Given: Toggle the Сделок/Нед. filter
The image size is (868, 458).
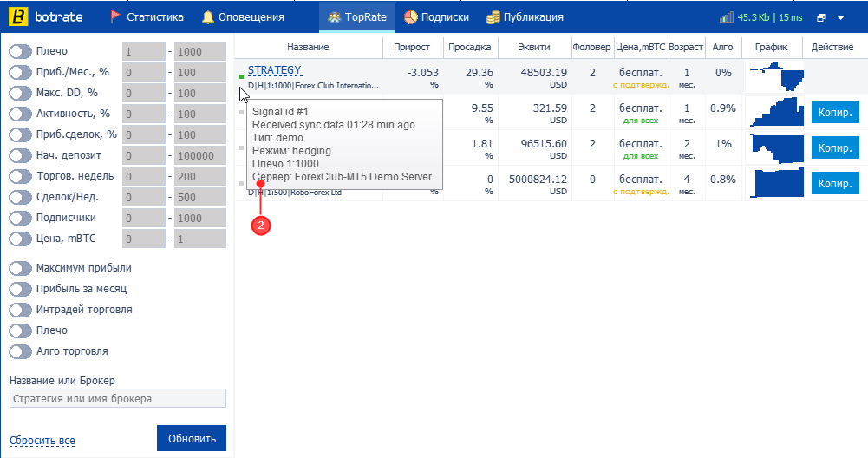Looking at the screenshot, I should [x=21, y=197].
